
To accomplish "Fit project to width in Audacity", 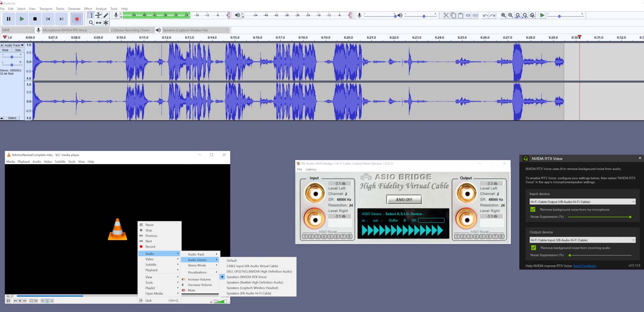I will (525, 15).
